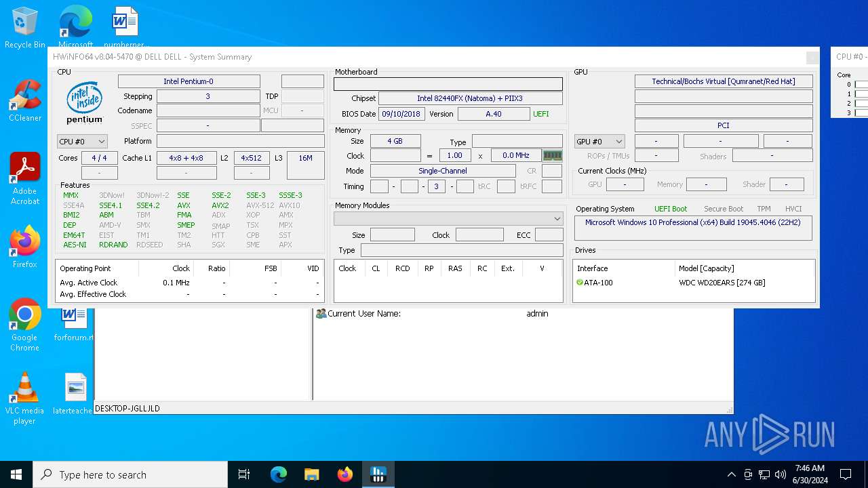Image resolution: width=868 pixels, height=488 pixels.
Task: Click the Windows taskbar search box
Action: coord(130,474)
